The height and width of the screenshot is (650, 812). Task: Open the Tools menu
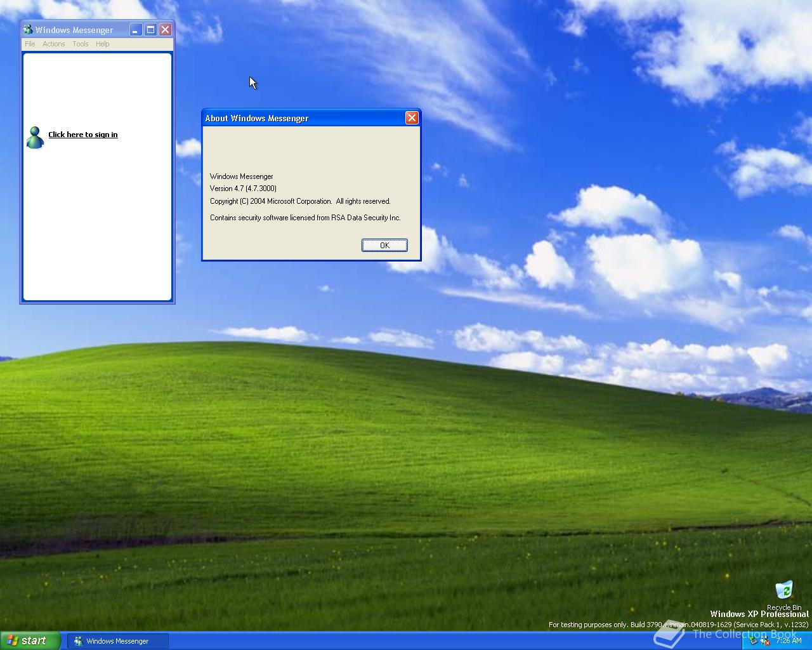tap(80, 44)
